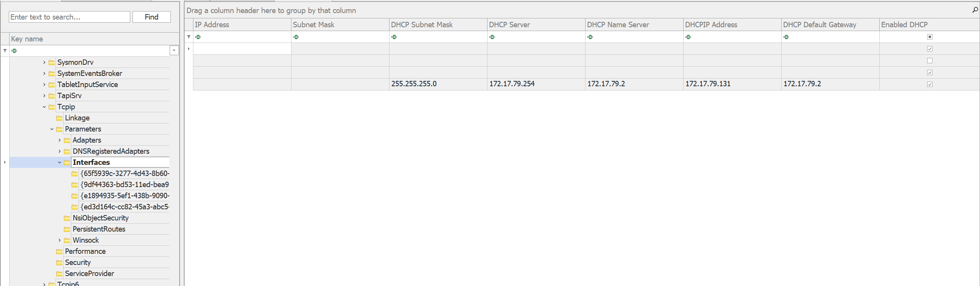Click the Key name filter row funnel icon

tap(5, 51)
